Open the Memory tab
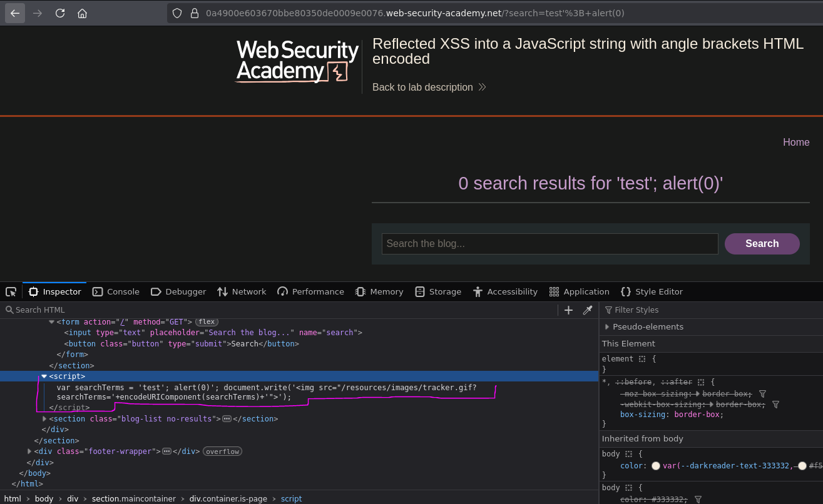The width and height of the screenshot is (823, 504). tap(379, 291)
